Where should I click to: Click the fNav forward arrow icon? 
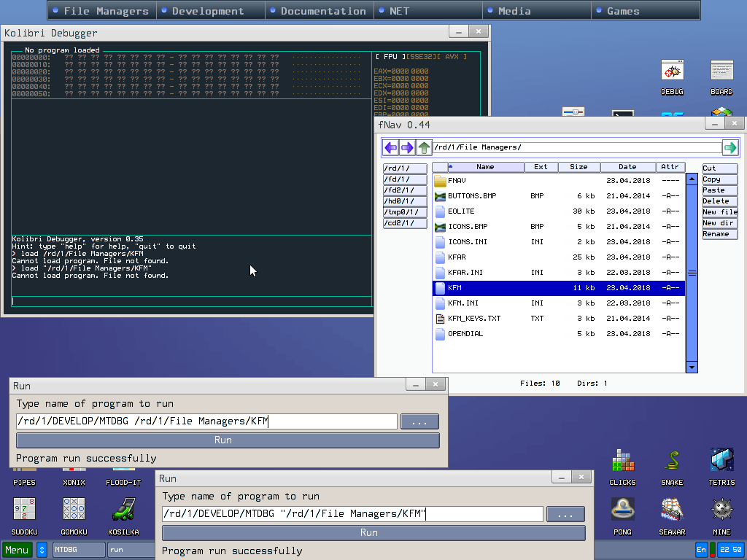click(x=407, y=148)
